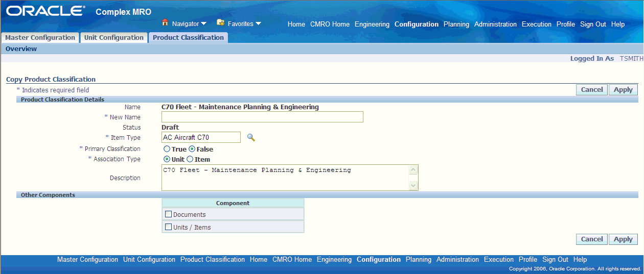Select the Product Classification tab
644x274 pixels.
(188, 38)
